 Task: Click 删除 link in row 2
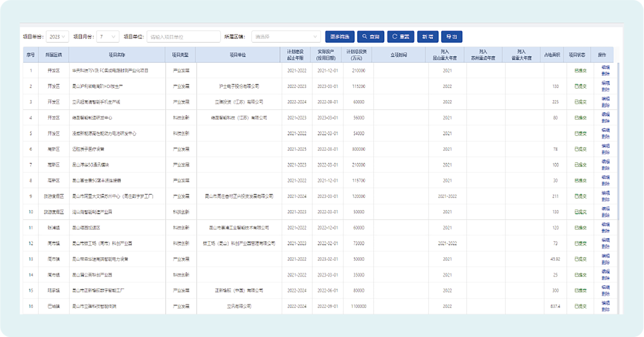point(606,90)
